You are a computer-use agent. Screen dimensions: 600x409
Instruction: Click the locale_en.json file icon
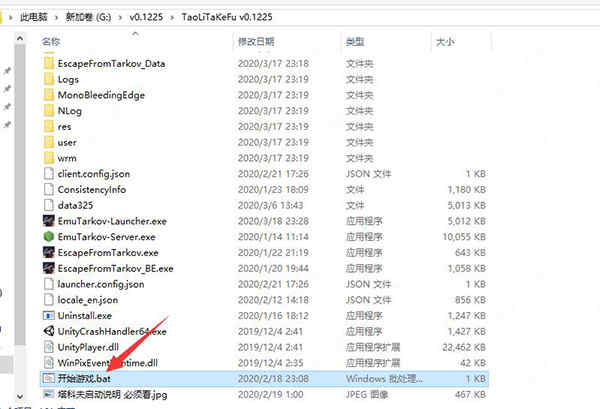coord(49,300)
